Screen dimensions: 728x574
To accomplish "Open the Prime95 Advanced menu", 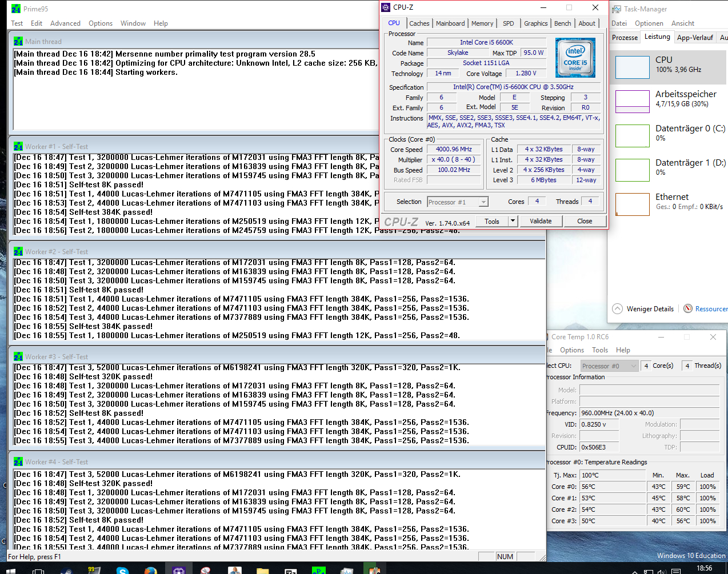I will (65, 23).
